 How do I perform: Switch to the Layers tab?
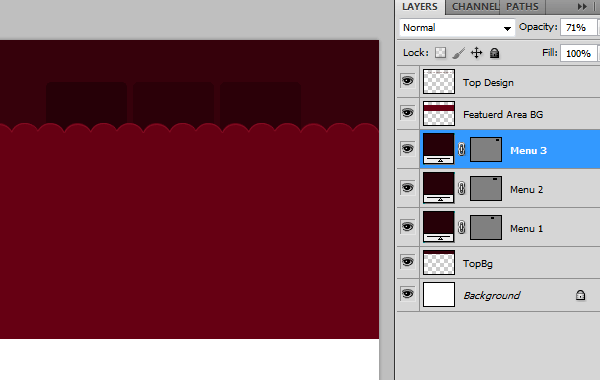tap(420, 7)
